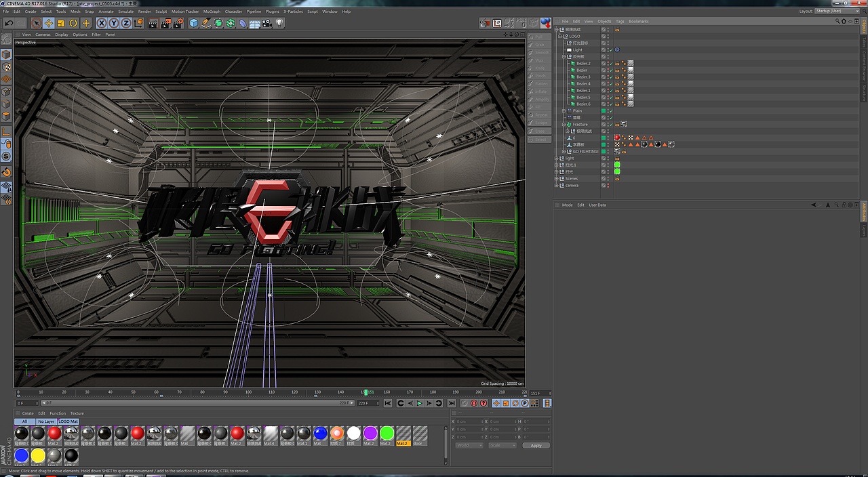Click texture tag on Bezier.2
The width and height of the screenshot is (868, 477).
631,63
